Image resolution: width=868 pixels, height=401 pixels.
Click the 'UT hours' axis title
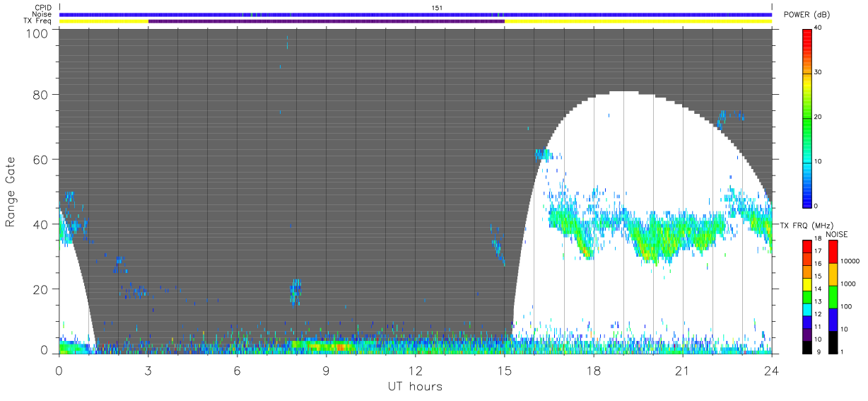(415, 386)
